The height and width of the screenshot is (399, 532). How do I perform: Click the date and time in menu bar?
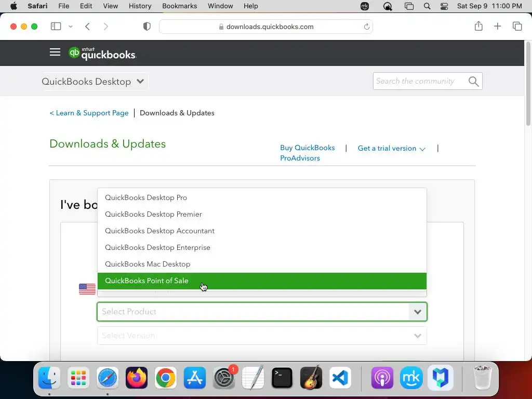[x=489, y=6]
